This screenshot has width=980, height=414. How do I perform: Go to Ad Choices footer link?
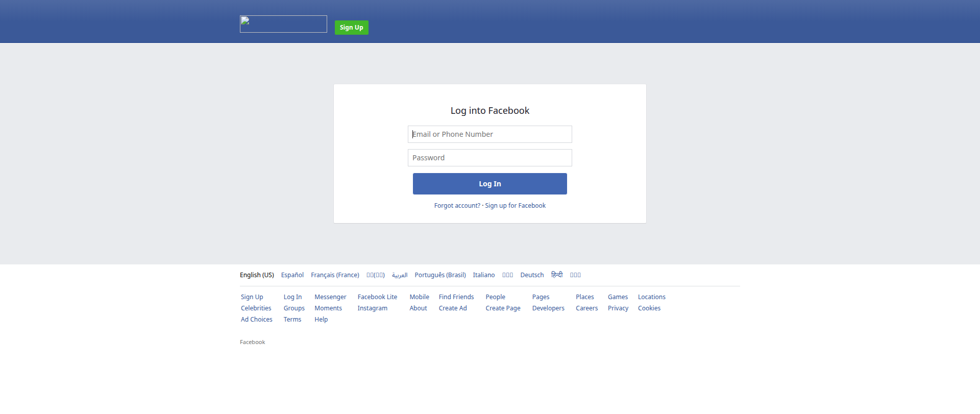point(256,320)
